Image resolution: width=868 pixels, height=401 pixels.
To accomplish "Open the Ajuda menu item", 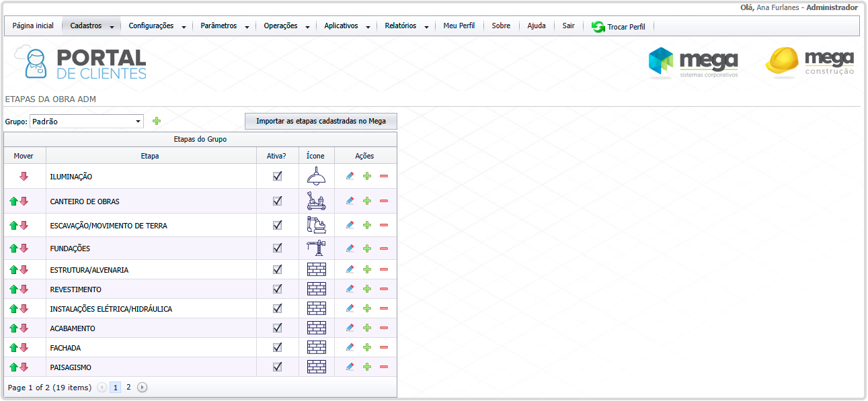I will point(537,26).
